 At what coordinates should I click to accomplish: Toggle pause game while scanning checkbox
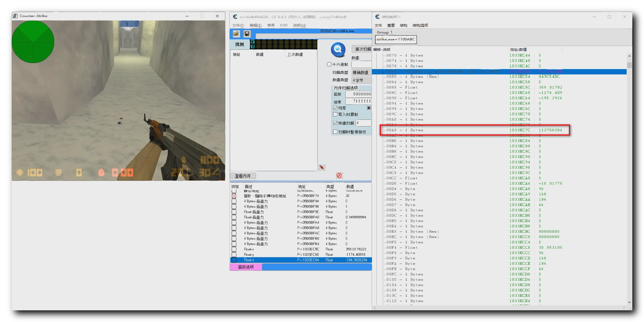click(335, 132)
